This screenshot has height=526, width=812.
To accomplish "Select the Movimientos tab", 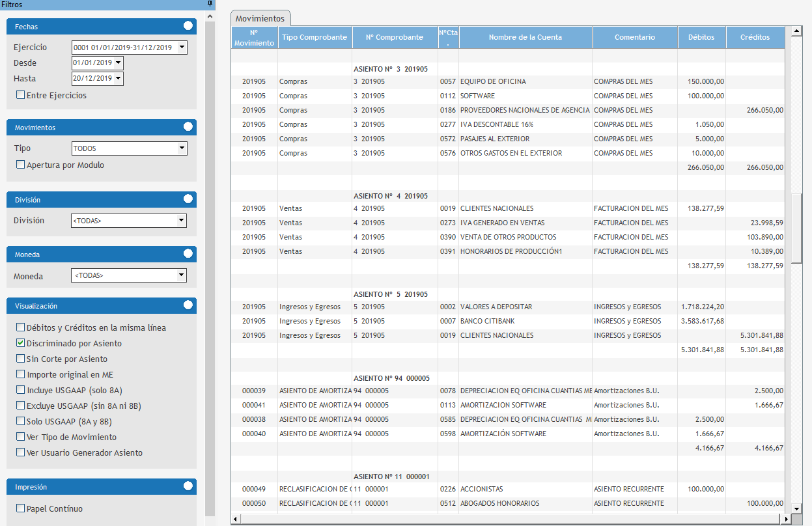I will pos(260,19).
